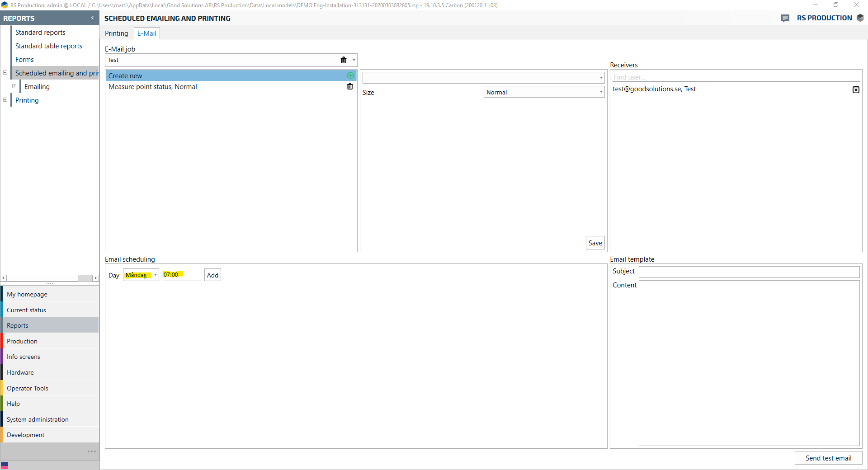The height and width of the screenshot is (470, 868).
Task: Click the Subject input field
Action: [749, 272]
